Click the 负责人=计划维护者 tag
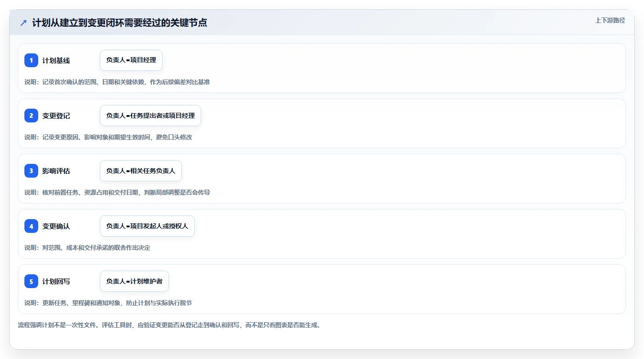The width and height of the screenshot is (644, 359). pos(134,281)
